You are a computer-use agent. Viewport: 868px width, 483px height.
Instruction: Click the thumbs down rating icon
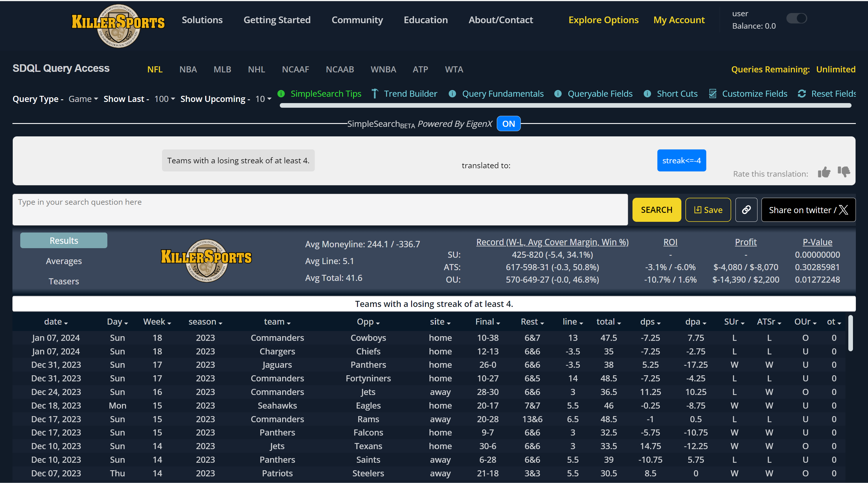pos(844,172)
